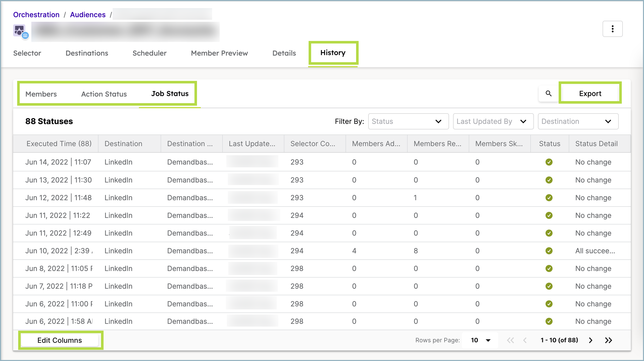Go to next page arrow
The height and width of the screenshot is (361, 644).
[590, 340]
